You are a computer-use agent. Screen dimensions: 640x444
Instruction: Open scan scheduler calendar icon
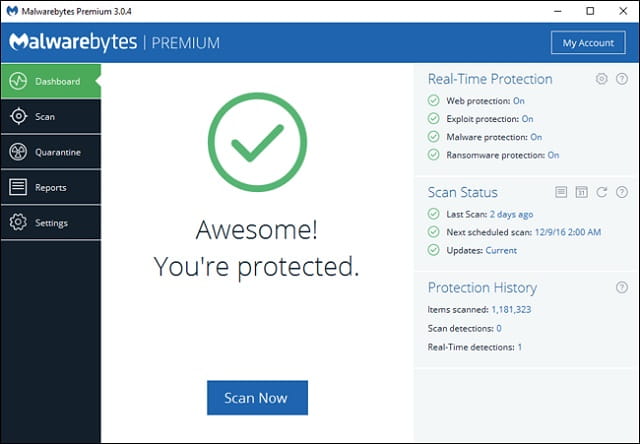[x=581, y=192]
